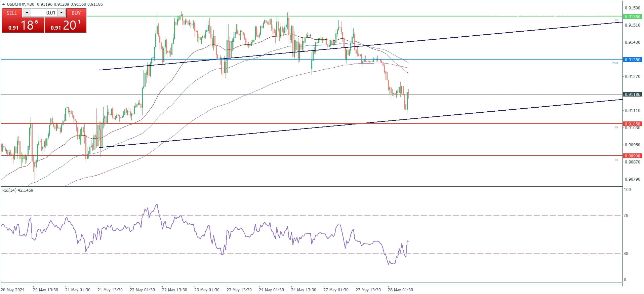Click the R2 resistance level label

pyautogui.click(x=616, y=20)
